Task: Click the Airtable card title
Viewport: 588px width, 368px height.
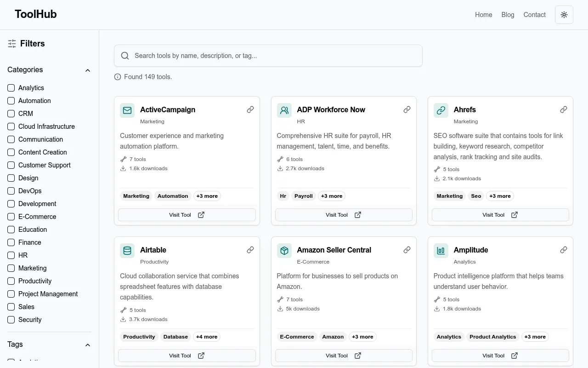Action: (x=153, y=250)
